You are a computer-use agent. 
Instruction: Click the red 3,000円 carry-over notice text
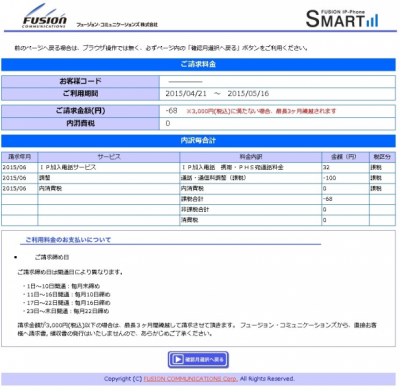pos(261,111)
